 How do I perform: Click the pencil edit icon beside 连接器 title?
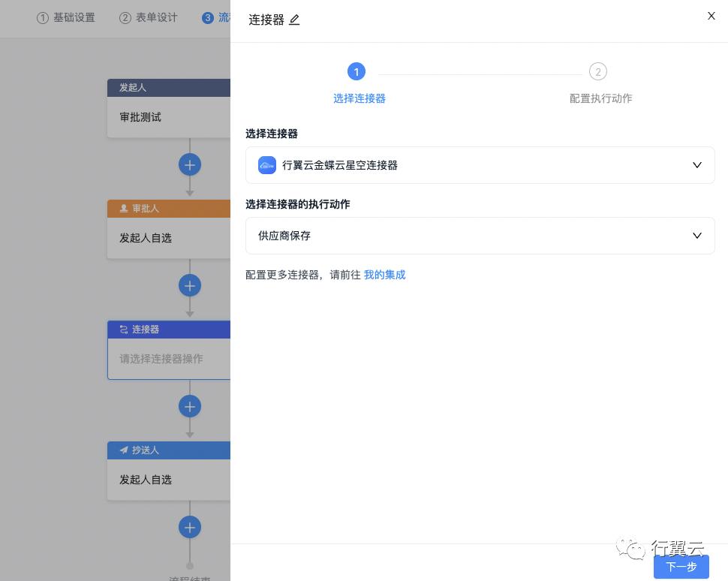tap(294, 20)
